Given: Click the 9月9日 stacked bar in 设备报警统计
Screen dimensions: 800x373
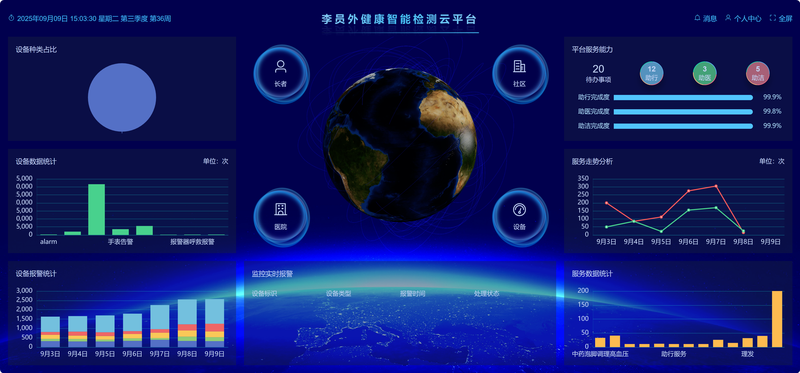Looking at the screenshot, I should point(214,323).
